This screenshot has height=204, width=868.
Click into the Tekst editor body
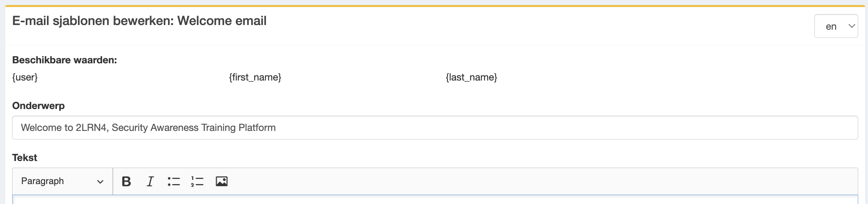435,200
